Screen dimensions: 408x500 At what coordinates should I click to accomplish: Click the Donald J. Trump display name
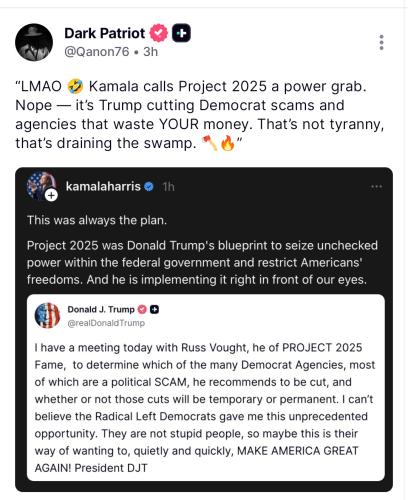click(101, 309)
